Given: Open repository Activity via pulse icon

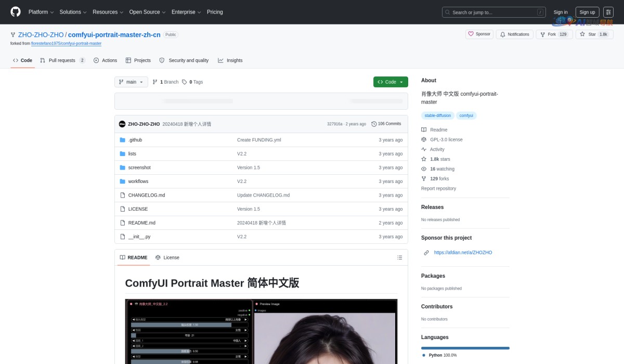Looking at the screenshot, I should coord(424,149).
